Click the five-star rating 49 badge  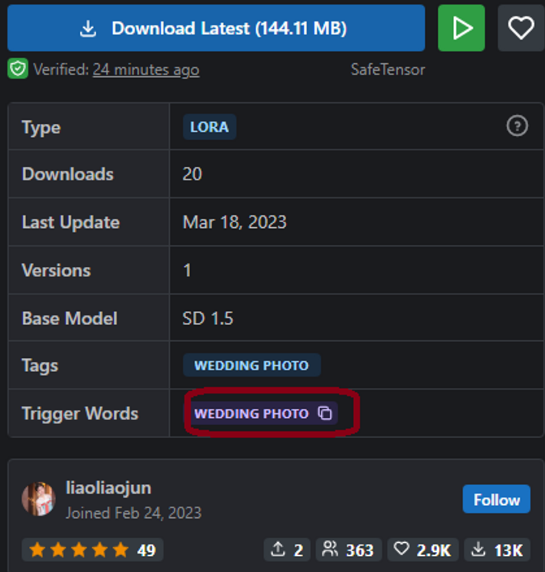click(92, 550)
